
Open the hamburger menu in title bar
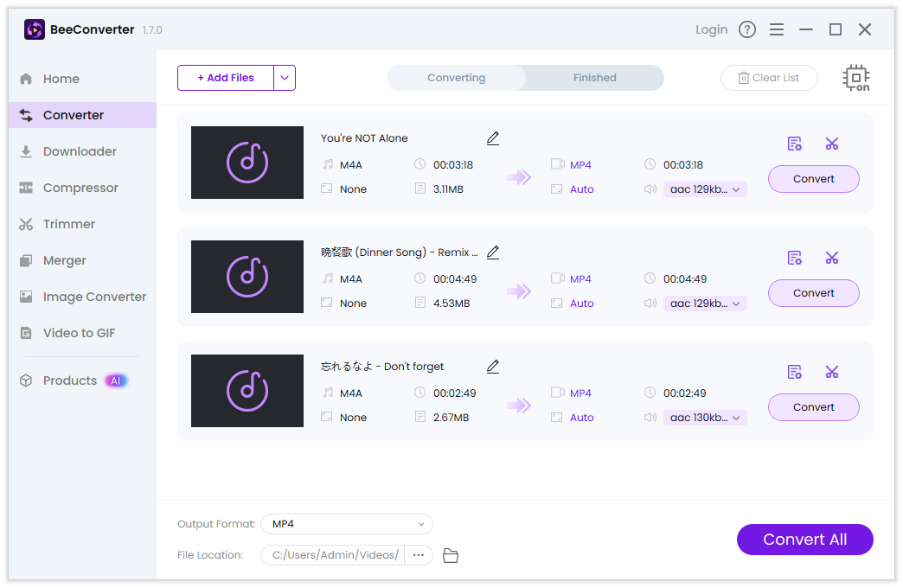(777, 29)
